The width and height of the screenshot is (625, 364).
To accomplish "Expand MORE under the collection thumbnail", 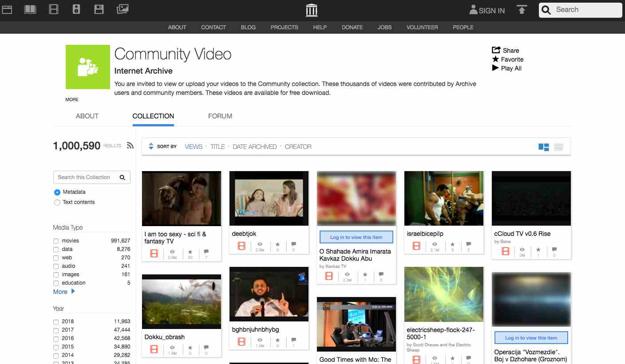I will point(71,99).
